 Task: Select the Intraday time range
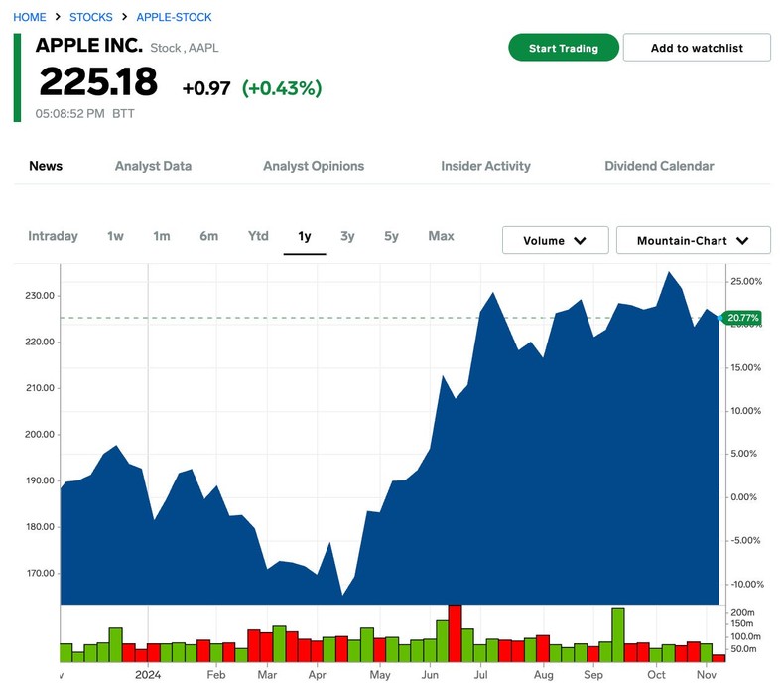click(53, 236)
